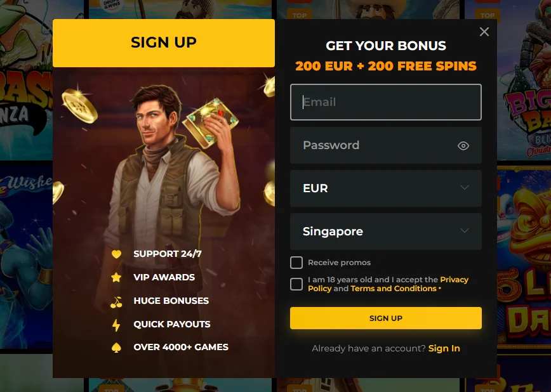Open the Sign In link
This screenshot has width=551, height=392.
click(444, 348)
